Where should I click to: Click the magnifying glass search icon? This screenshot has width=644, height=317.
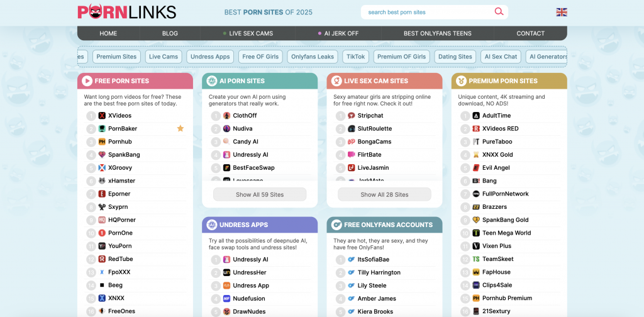[x=499, y=12]
